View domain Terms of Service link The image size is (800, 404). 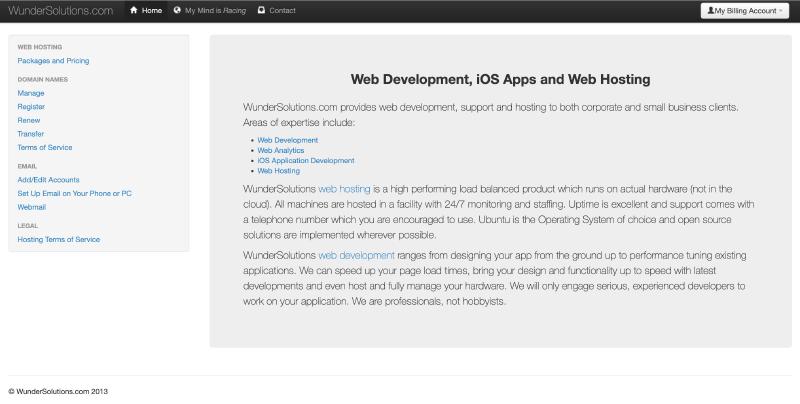pos(45,147)
